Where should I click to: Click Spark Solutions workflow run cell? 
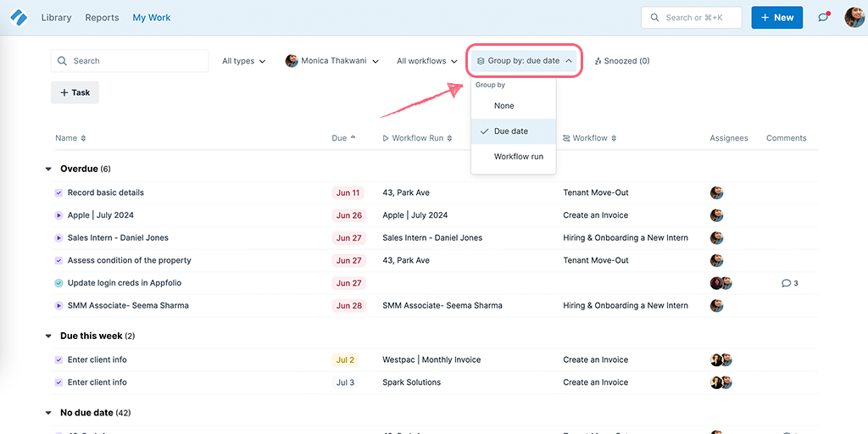[412, 382]
